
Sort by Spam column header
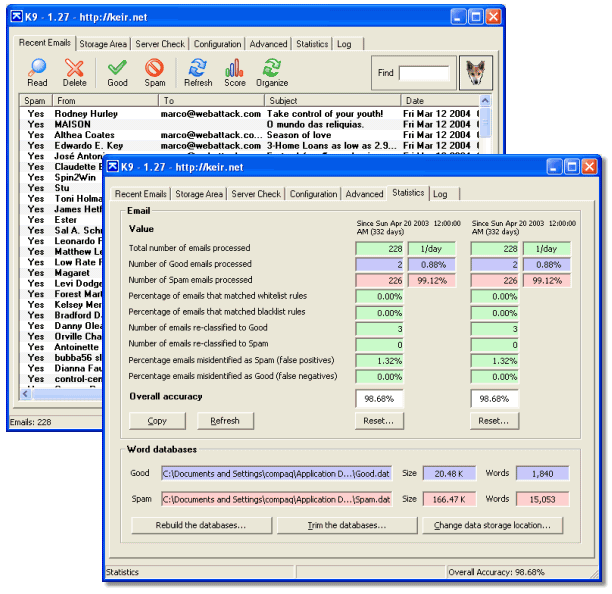[x=36, y=101]
